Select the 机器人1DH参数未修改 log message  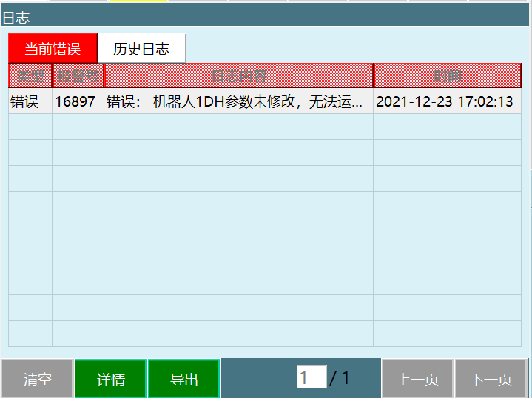(x=235, y=101)
